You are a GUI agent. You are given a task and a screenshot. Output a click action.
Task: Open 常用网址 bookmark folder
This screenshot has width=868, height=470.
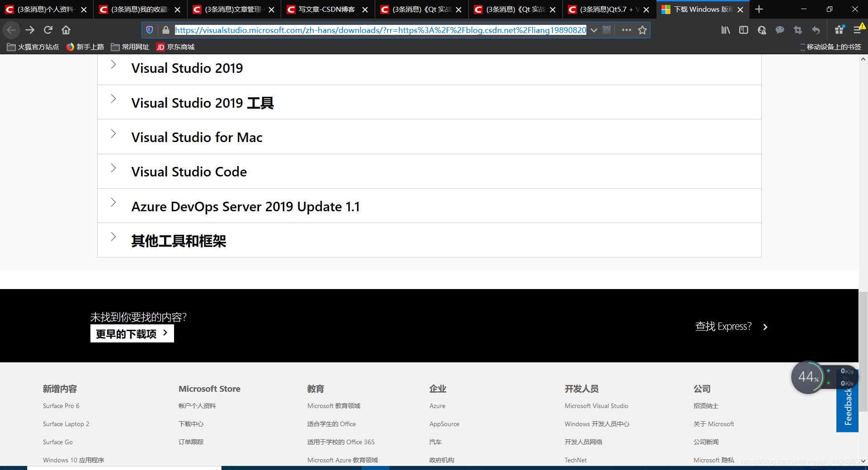tap(130, 47)
